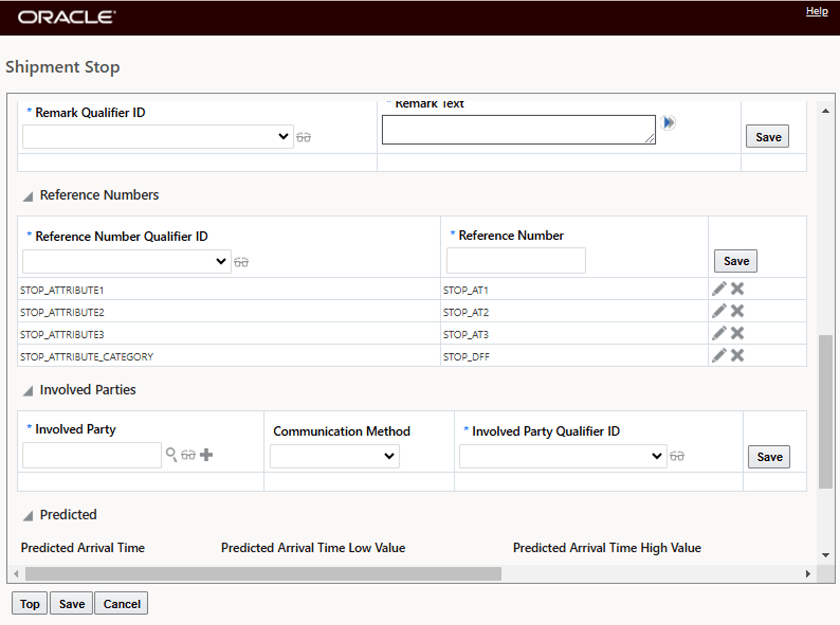Click the Oracle logo
This screenshot has height=625, width=840.
coord(67,17)
